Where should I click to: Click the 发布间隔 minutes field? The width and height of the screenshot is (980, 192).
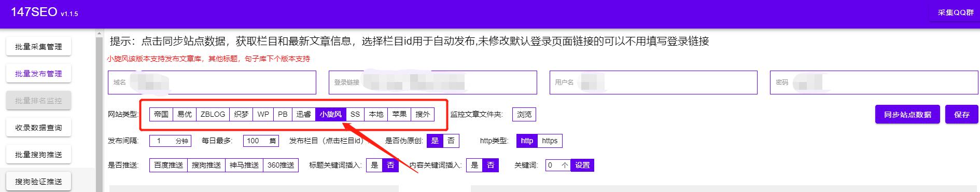[x=170, y=141]
